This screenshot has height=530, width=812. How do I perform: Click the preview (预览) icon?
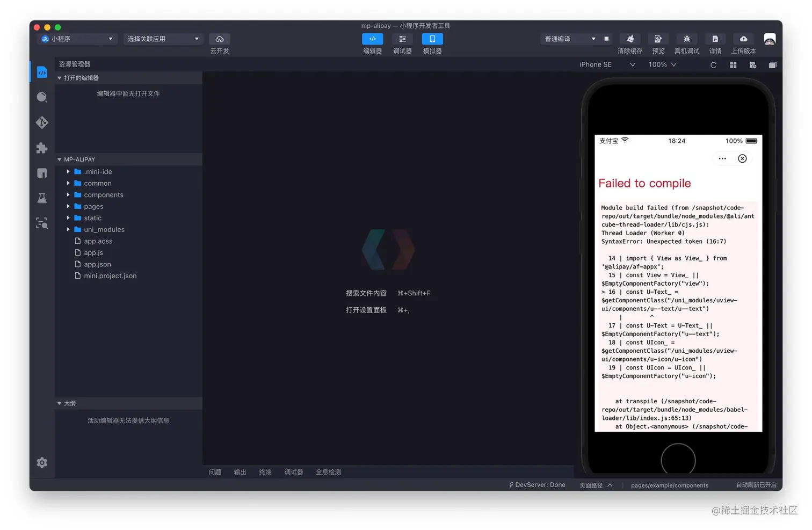658,39
